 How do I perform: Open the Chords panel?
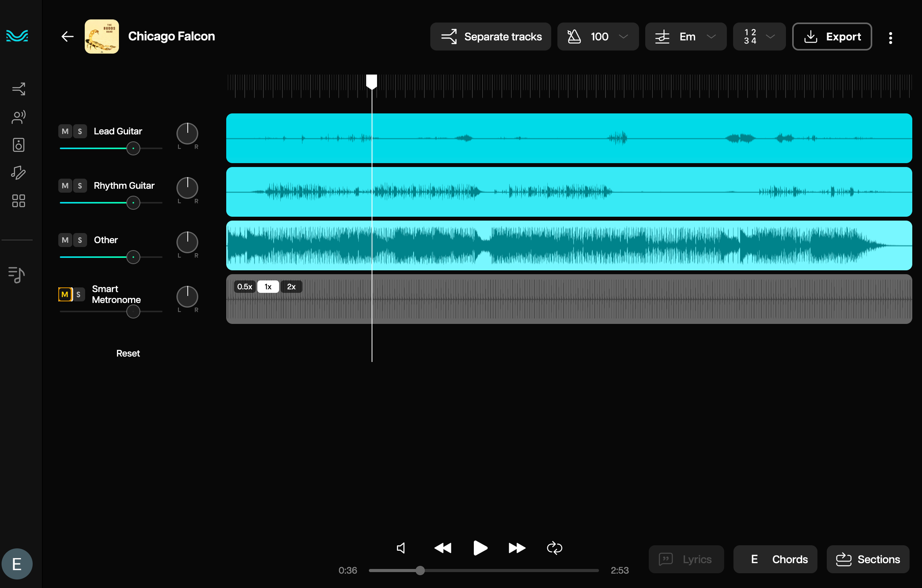[775, 559]
